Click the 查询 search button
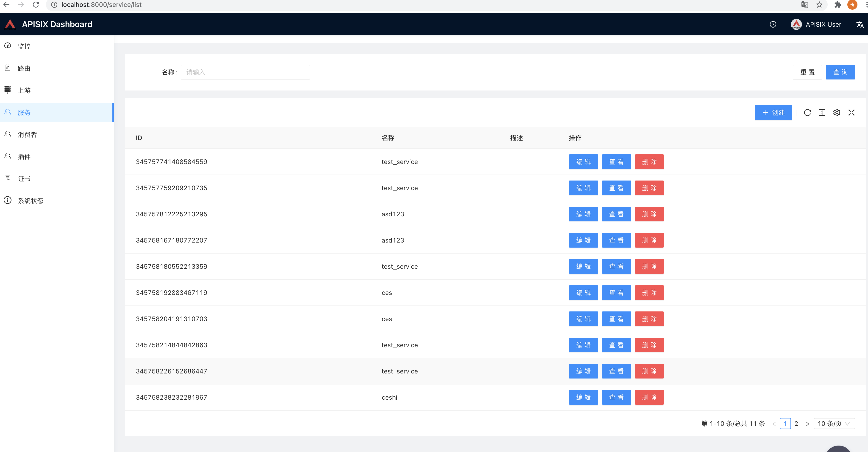The height and width of the screenshot is (452, 868). 840,72
